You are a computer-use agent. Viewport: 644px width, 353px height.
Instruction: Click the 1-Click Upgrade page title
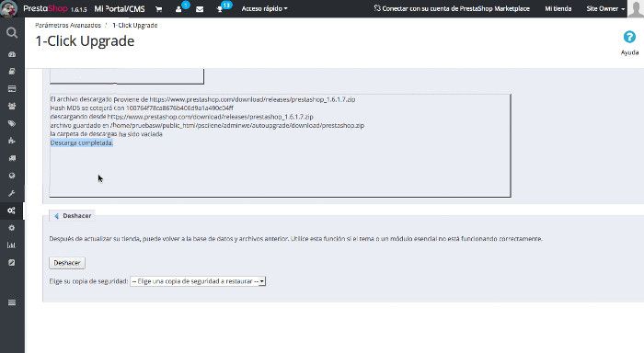[x=85, y=41]
